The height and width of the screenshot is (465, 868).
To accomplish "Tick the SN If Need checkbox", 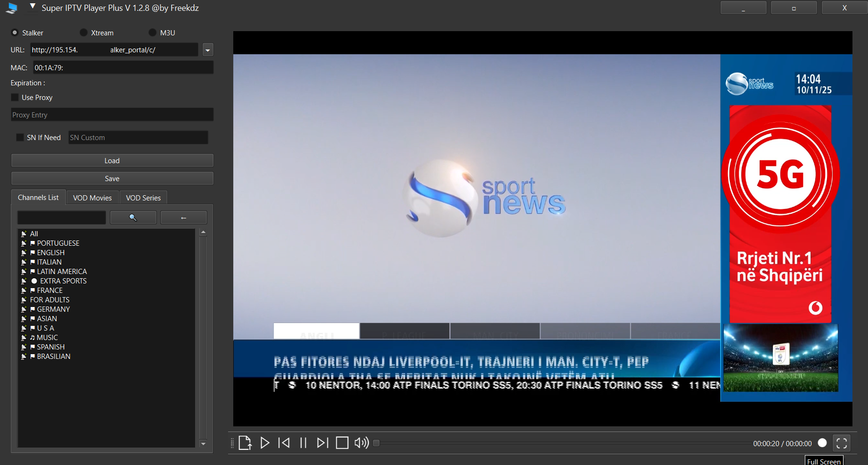I will point(20,137).
